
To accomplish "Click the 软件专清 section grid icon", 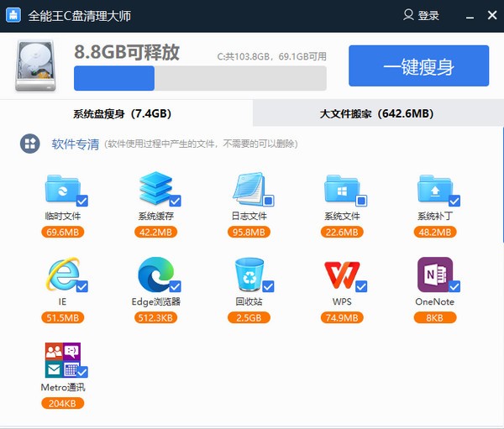I will 30,144.
